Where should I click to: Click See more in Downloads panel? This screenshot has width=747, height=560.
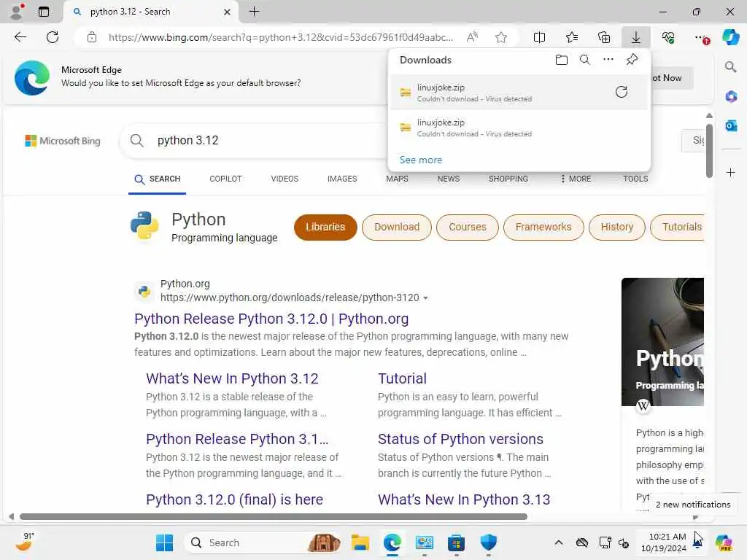pyautogui.click(x=421, y=160)
